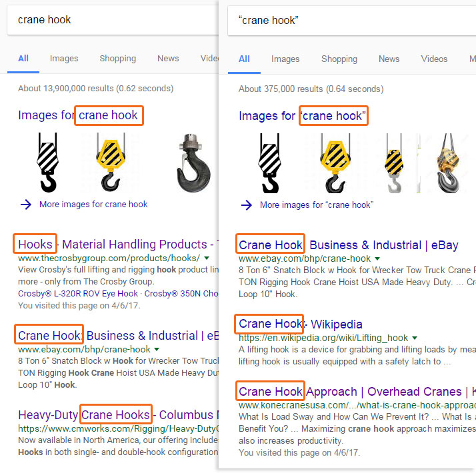The height and width of the screenshot is (473, 476).
Task: Click arrow icon beside 'More images for crane hook'
Action: (26, 204)
